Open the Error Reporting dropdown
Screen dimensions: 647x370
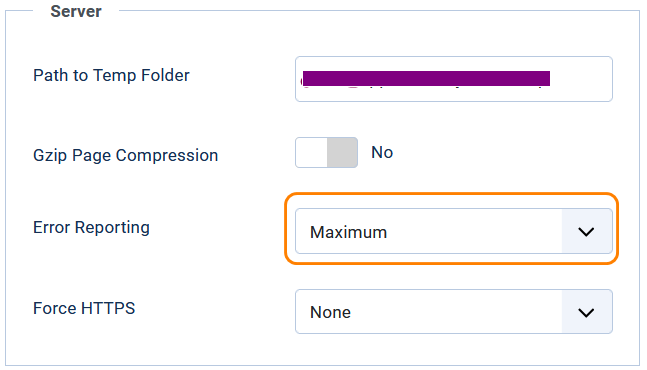[x=453, y=231]
